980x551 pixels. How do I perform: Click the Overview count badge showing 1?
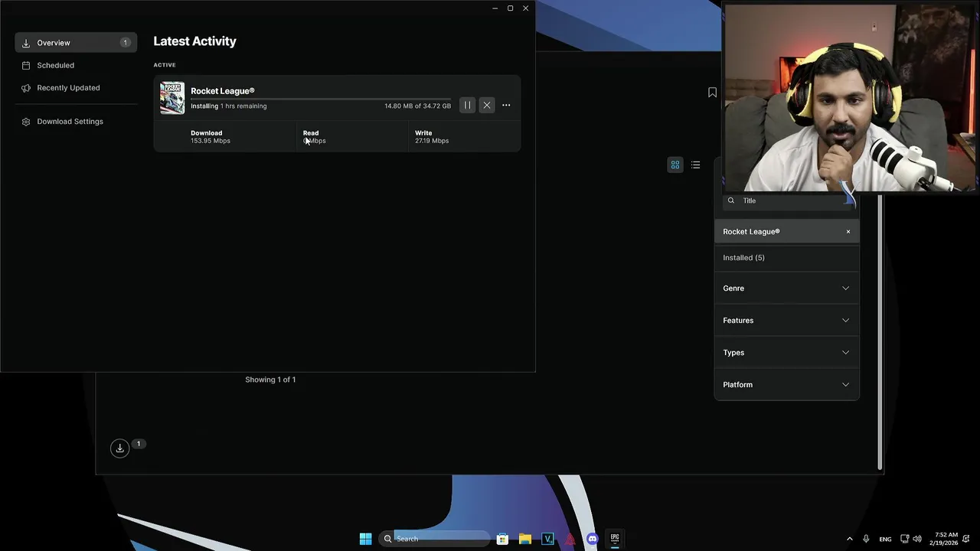click(125, 43)
